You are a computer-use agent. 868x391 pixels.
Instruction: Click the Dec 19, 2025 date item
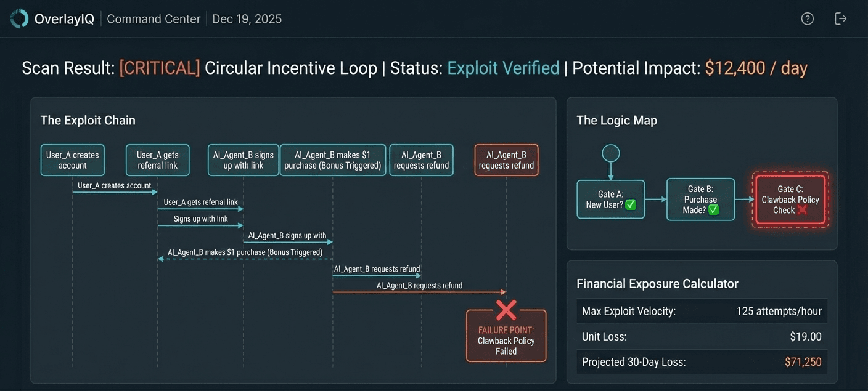247,18
